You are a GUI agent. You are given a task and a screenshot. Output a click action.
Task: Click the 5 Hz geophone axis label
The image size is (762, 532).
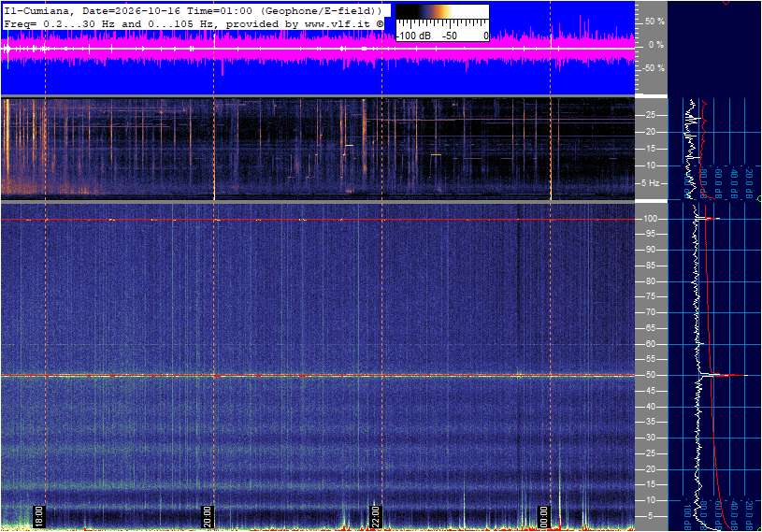coord(650,183)
